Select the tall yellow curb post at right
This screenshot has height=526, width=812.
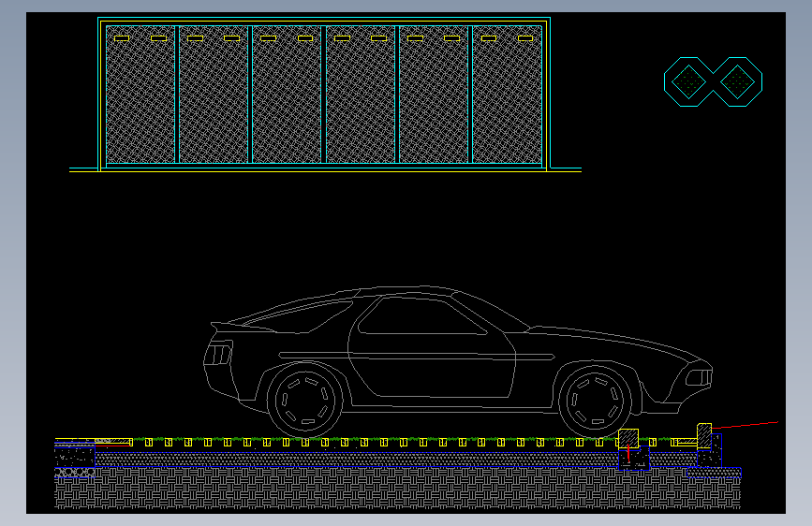[703, 435]
